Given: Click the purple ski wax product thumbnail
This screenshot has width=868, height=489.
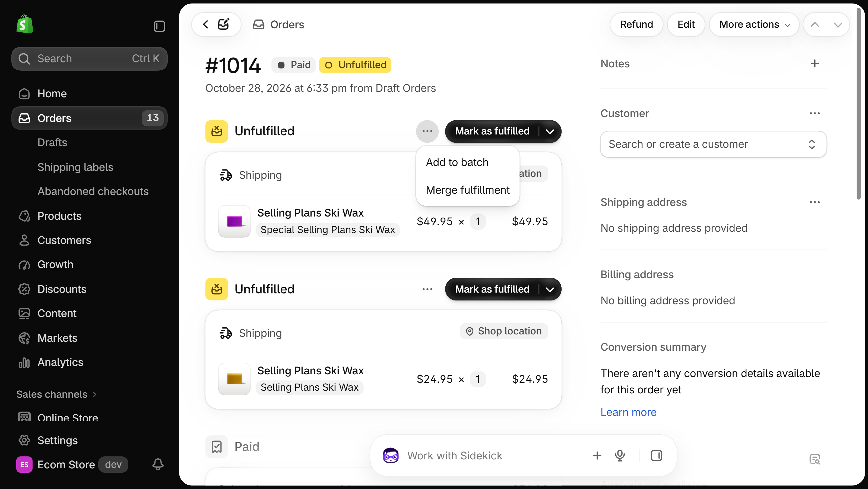Looking at the screenshot, I should point(234,221).
